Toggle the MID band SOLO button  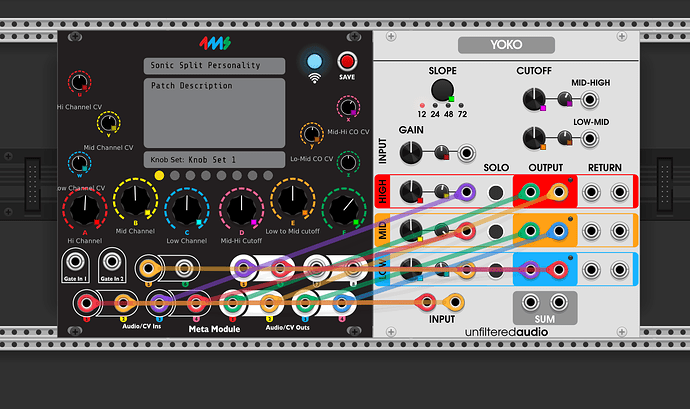[x=496, y=231]
